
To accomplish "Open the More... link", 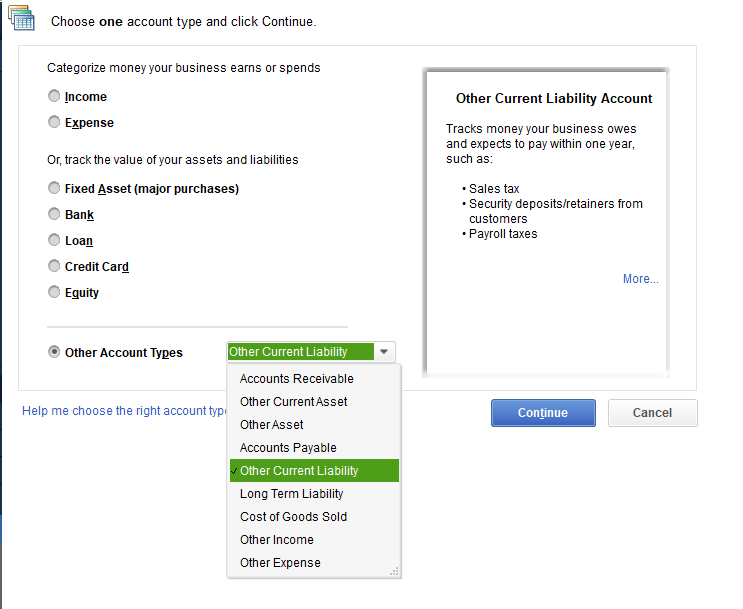I will 640,279.
